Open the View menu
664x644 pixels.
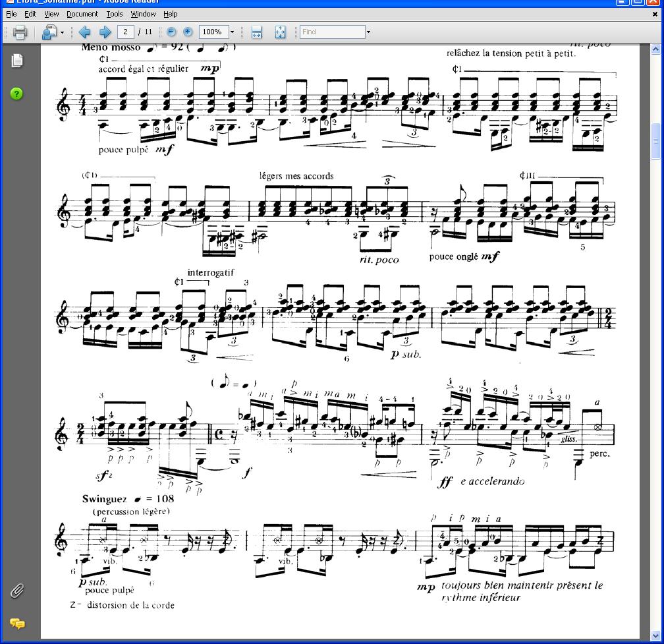pyautogui.click(x=51, y=14)
